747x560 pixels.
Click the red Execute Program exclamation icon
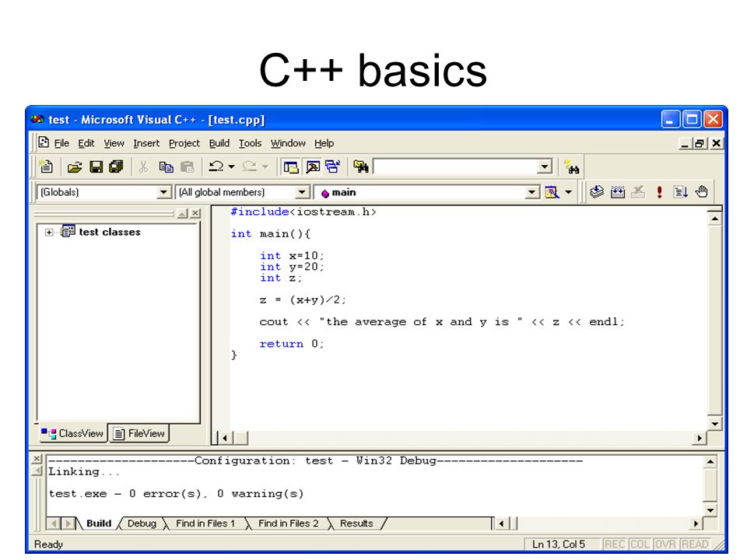click(x=659, y=192)
